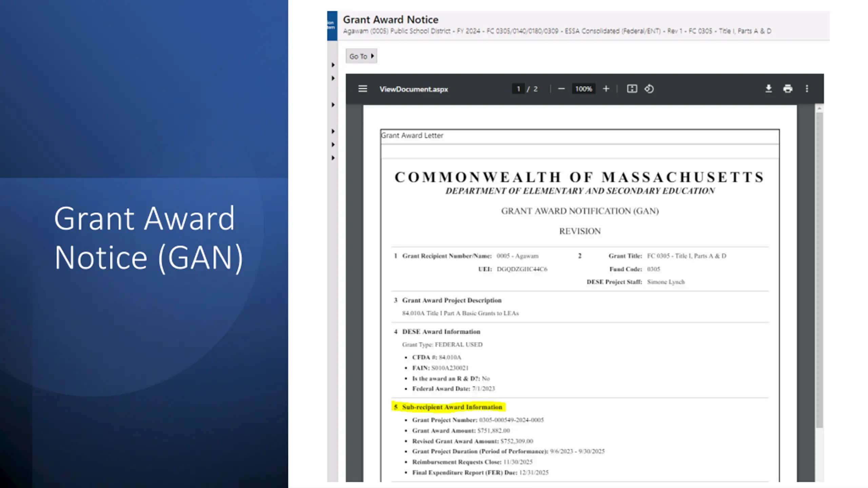Click the Grant Award Amount $751,882.00 line
Viewport: 868px width, 488px height.
click(461, 431)
